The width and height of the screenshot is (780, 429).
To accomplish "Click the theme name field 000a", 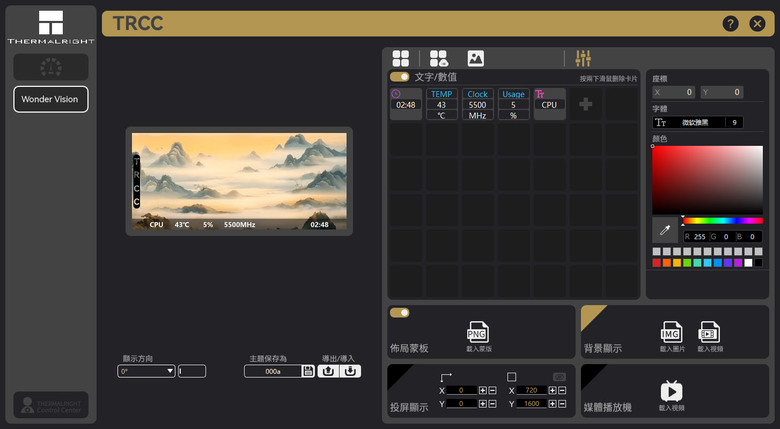I will tap(273, 371).
